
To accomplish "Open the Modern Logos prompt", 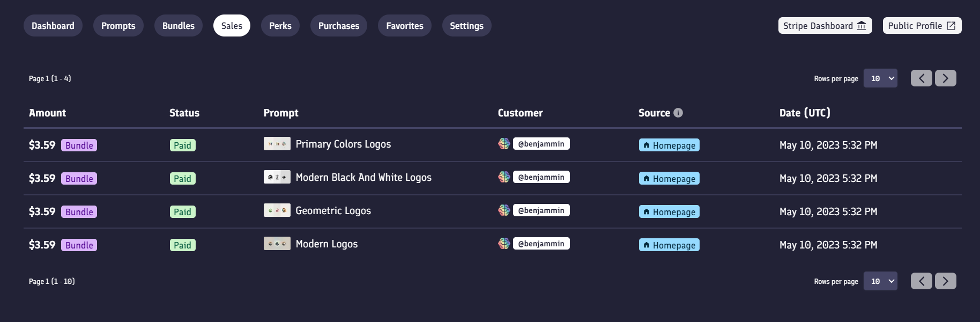I will point(326,244).
